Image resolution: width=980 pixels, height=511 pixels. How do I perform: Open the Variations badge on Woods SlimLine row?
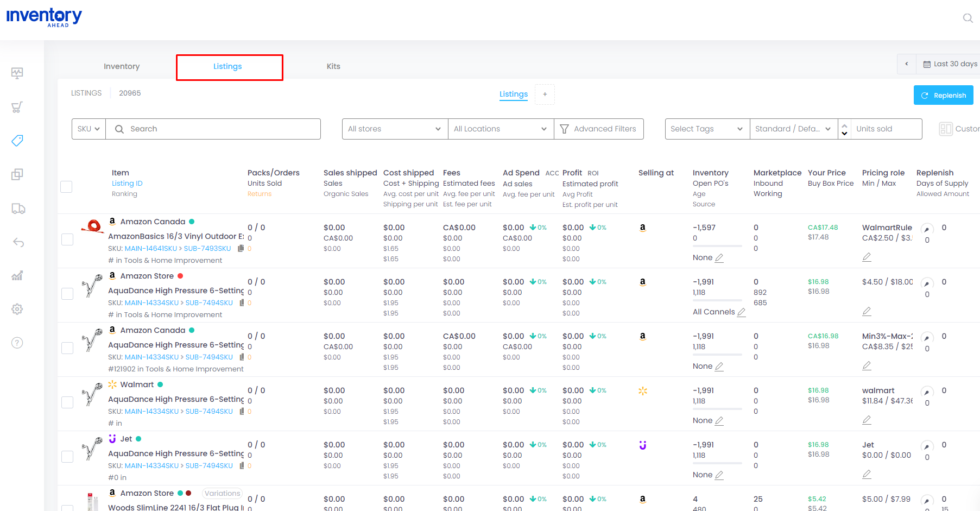(x=222, y=493)
